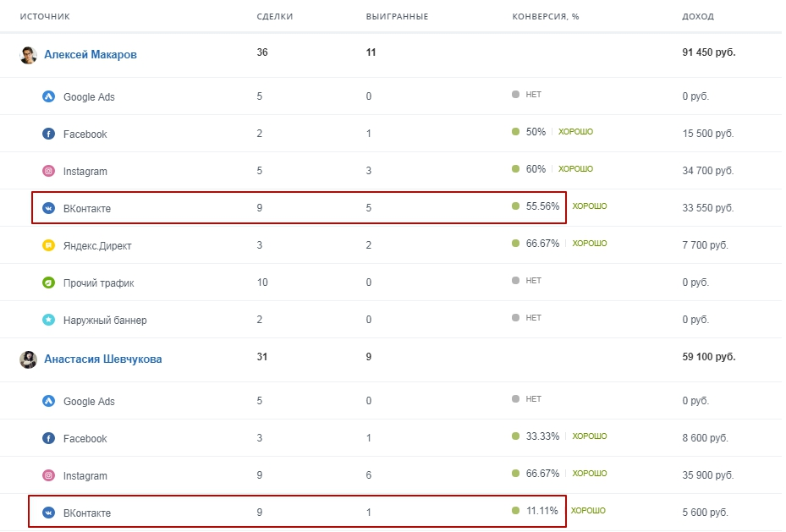
Task: Click Instagram icon under Анастасия Шевчукова
Action: coord(48,475)
